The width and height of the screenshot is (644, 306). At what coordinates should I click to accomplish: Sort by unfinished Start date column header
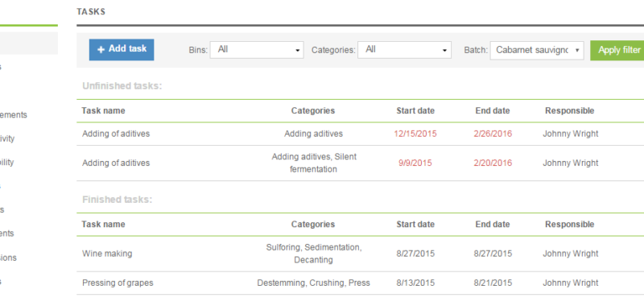coord(415,111)
